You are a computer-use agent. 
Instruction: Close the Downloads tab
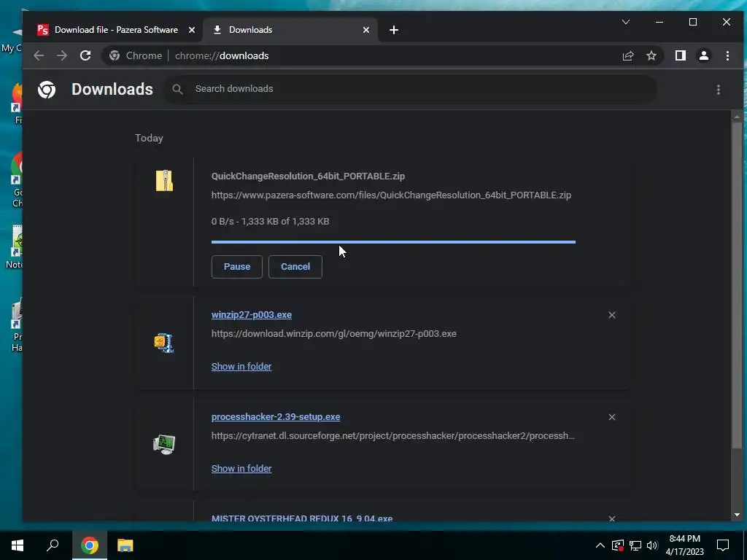[x=366, y=30]
